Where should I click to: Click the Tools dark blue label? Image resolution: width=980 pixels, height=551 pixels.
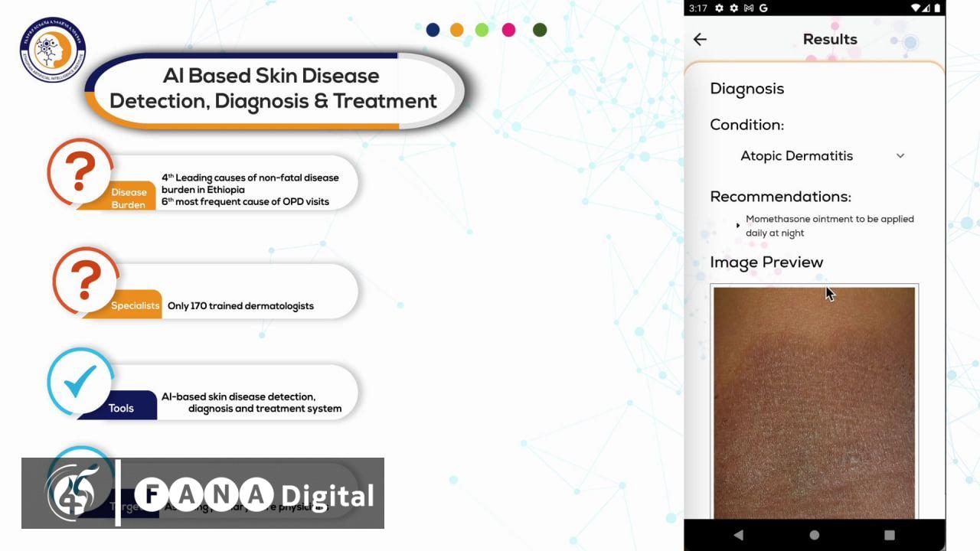121,408
